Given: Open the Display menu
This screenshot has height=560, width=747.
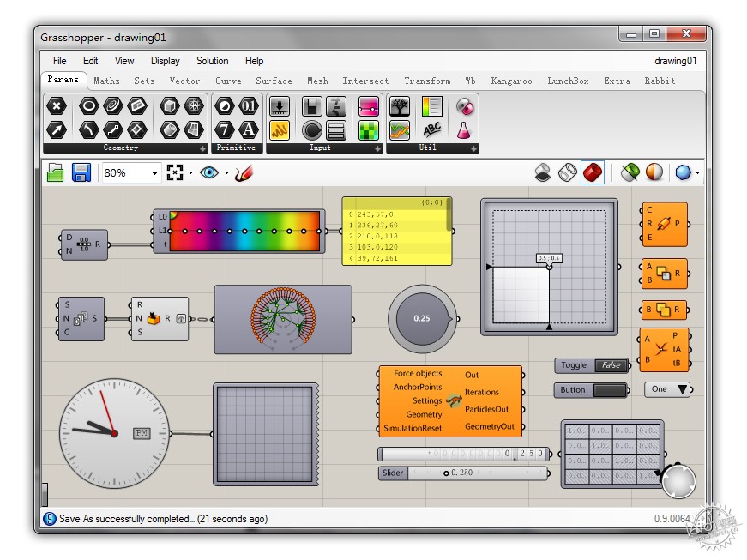Looking at the screenshot, I should [166, 61].
